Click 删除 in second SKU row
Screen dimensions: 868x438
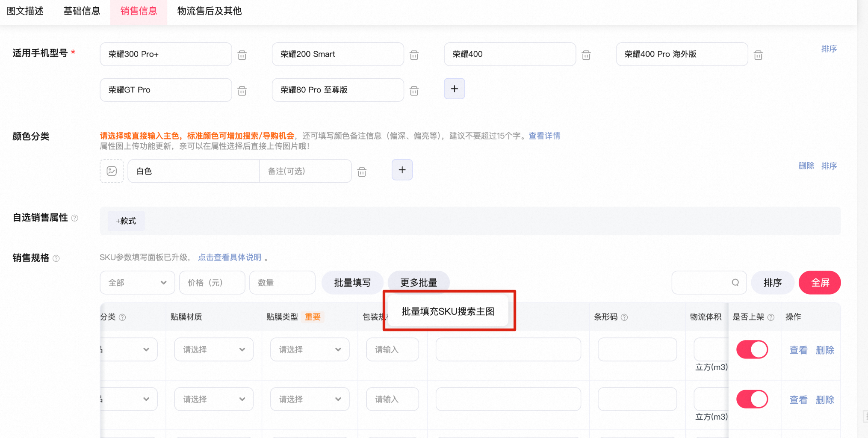click(x=825, y=400)
